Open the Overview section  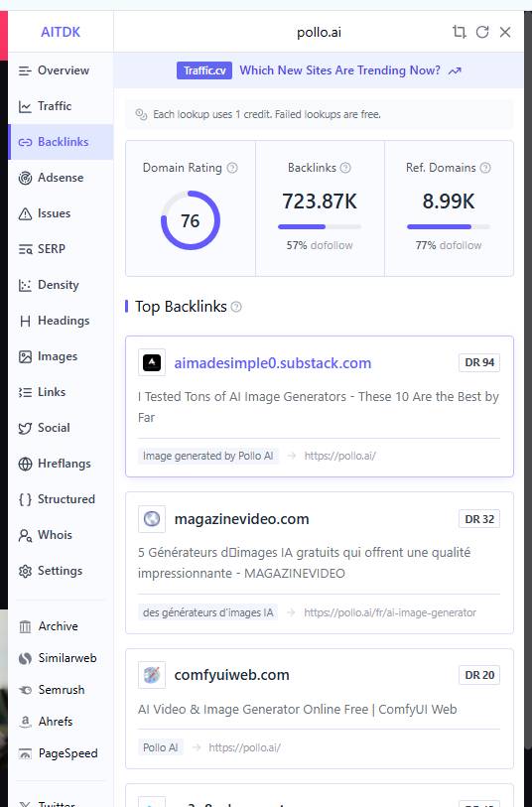pyautogui.click(x=61, y=70)
